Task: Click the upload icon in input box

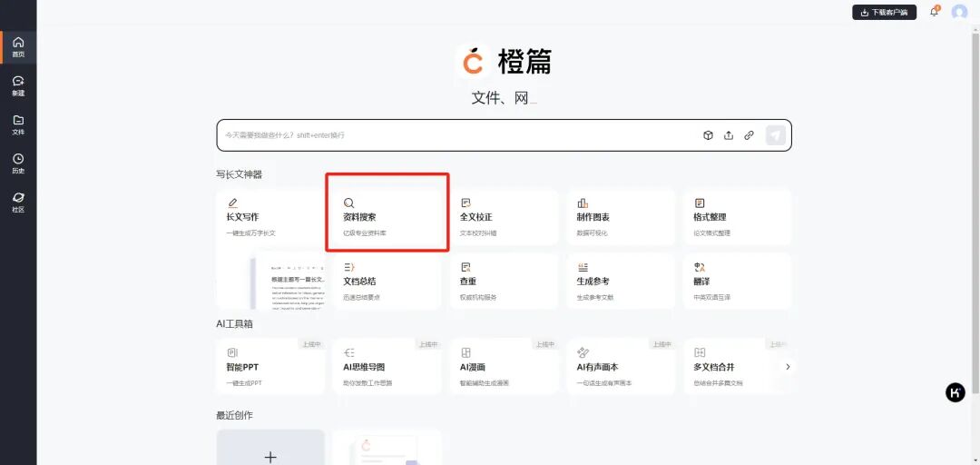Action: (x=729, y=135)
